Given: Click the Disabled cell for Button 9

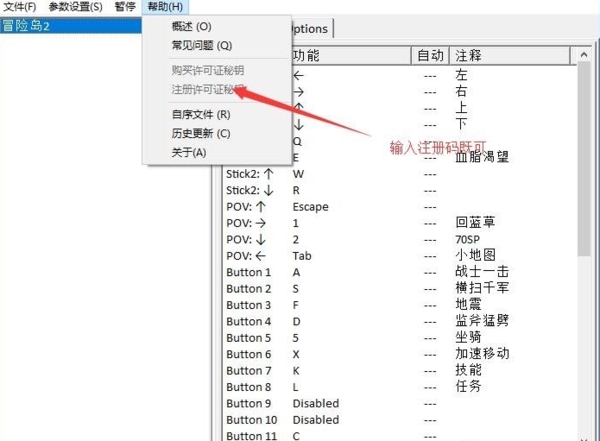Looking at the screenshot, I should (316, 403).
